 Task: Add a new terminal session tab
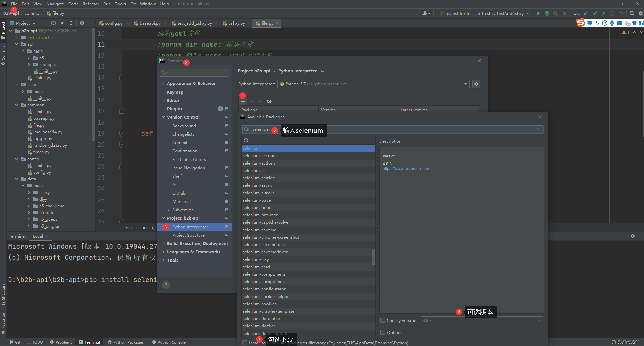coord(57,236)
